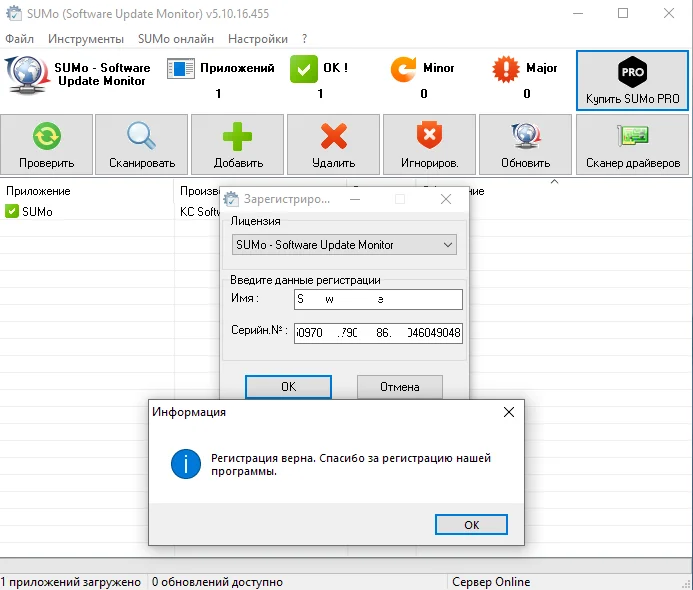Open the SUMo онлайн menu
693x590 pixels.
click(175, 39)
